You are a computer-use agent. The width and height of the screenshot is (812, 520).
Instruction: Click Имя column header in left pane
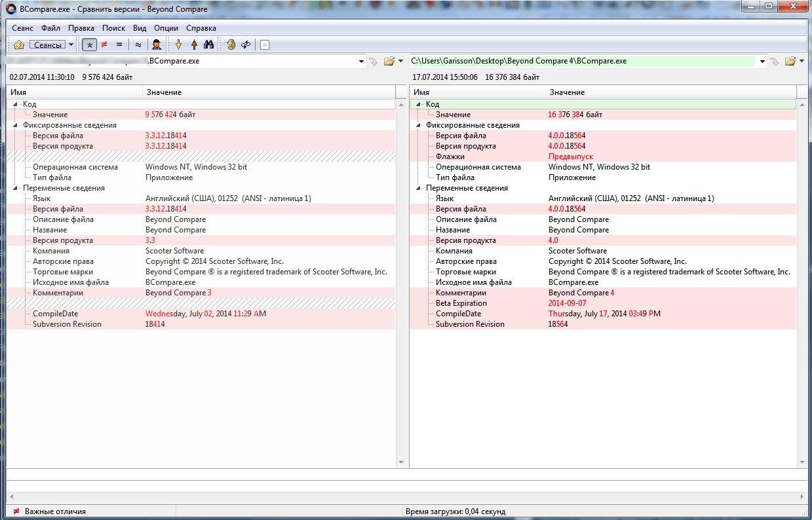tap(74, 92)
